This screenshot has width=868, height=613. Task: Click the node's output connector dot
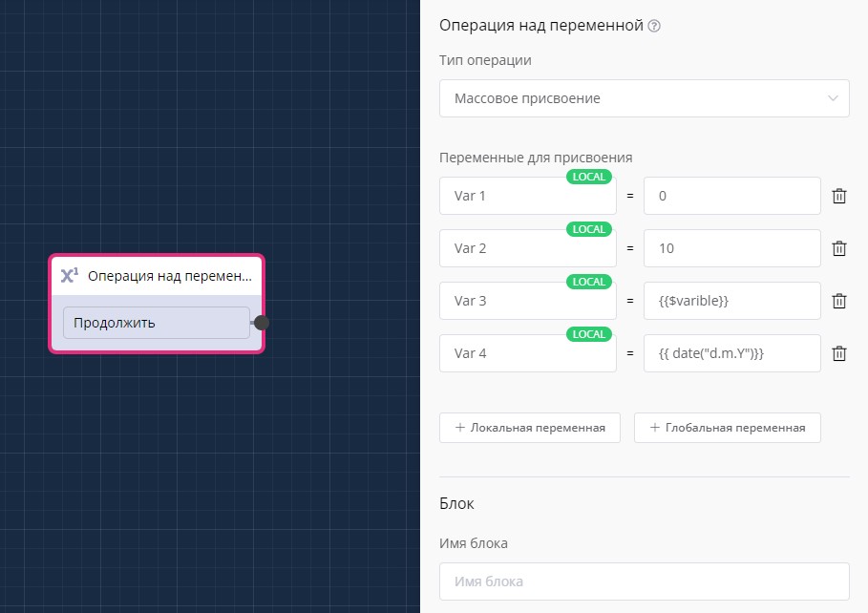point(261,323)
